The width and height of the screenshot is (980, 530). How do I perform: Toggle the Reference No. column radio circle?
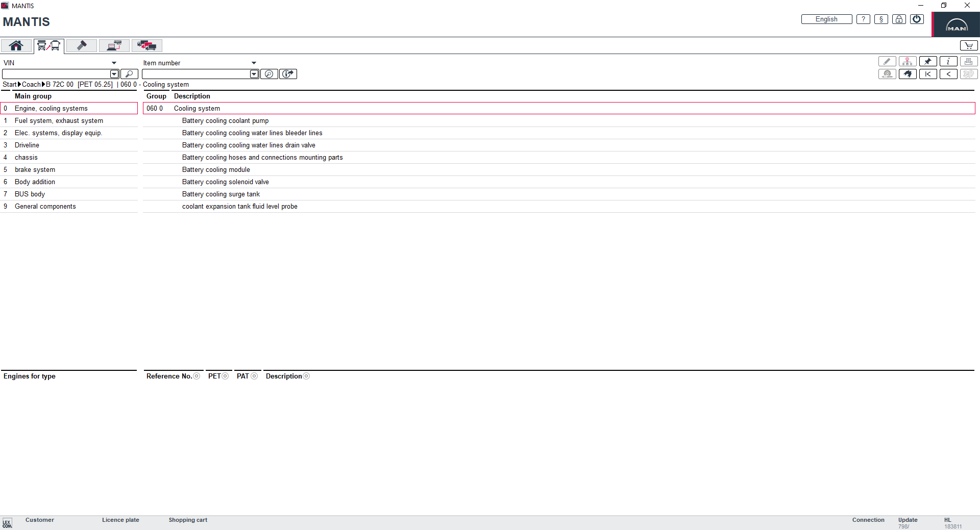[197, 376]
